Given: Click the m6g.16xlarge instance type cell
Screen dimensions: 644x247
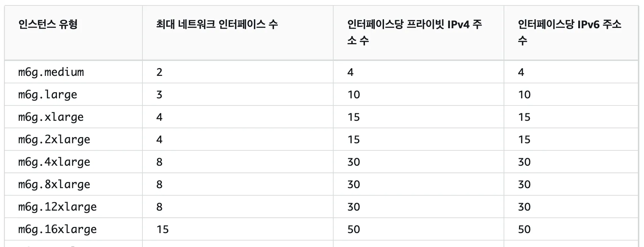Looking at the screenshot, I should (x=57, y=229).
